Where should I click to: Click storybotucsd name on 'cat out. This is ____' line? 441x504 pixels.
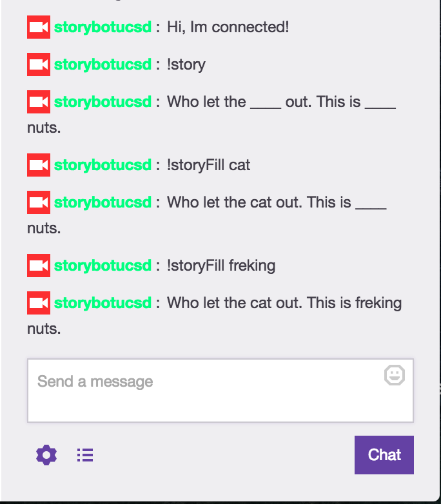pyautogui.click(x=103, y=202)
